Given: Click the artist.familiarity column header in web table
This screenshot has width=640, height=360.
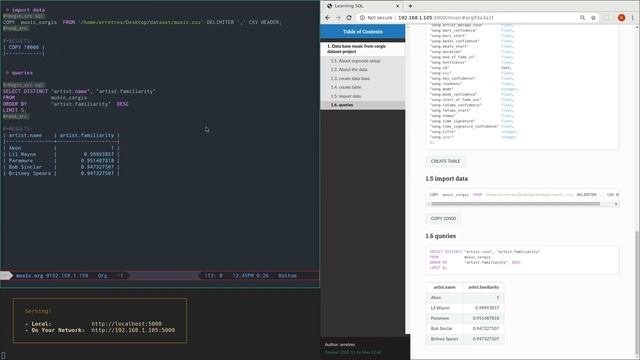Looking at the screenshot, I should 483,287.
